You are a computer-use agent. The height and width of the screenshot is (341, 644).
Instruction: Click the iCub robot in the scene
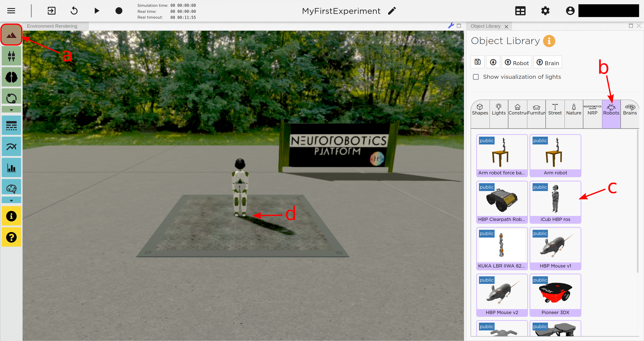(x=240, y=187)
